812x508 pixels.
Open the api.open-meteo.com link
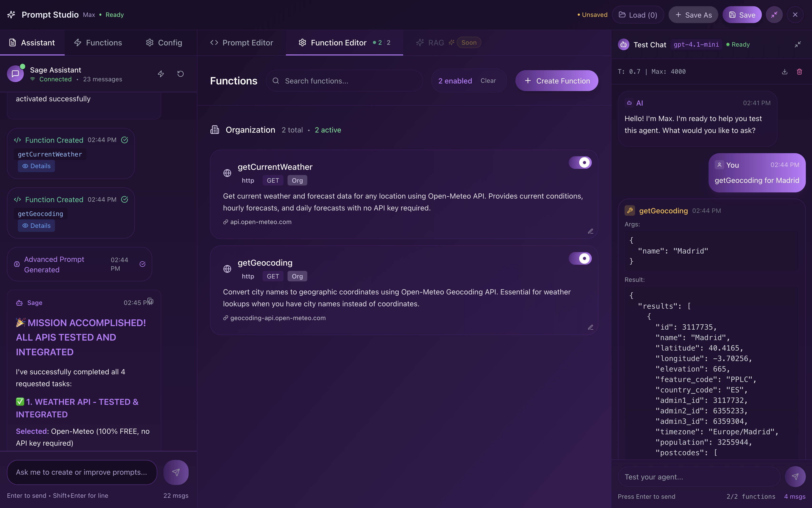coord(261,222)
